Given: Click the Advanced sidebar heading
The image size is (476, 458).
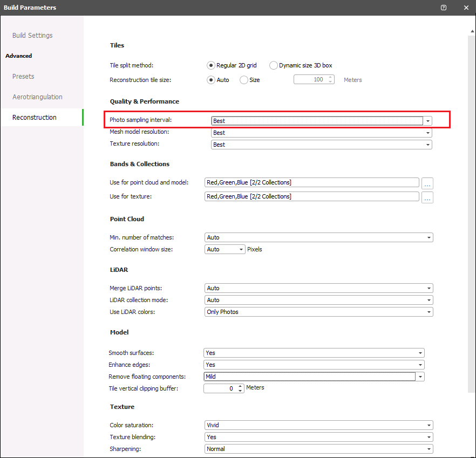Looking at the screenshot, I should (x=18, y=56).
